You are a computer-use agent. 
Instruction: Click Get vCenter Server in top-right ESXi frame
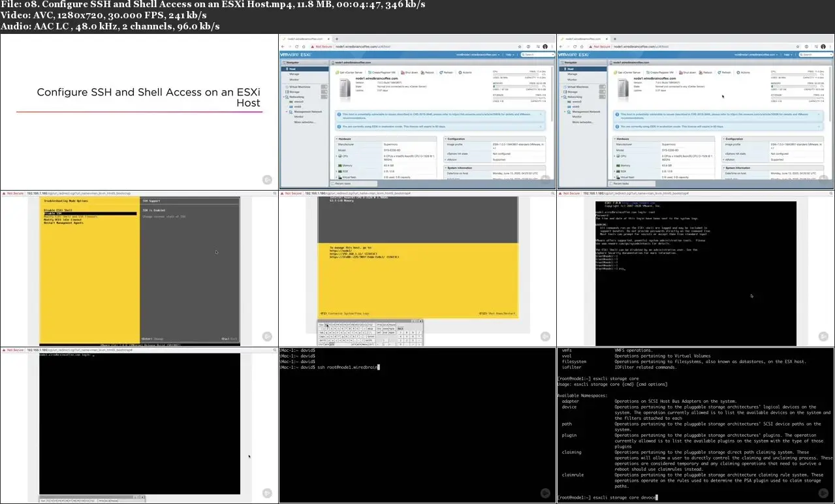point(627,72)
